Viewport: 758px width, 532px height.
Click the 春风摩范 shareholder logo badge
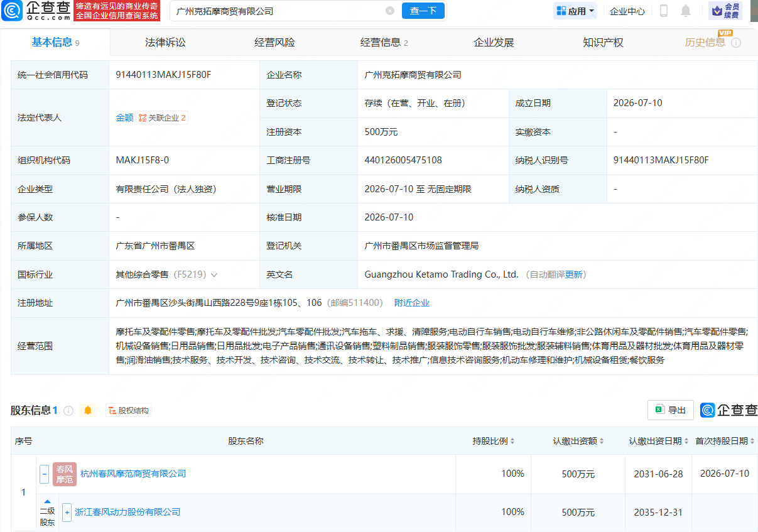tap(64, 474)
